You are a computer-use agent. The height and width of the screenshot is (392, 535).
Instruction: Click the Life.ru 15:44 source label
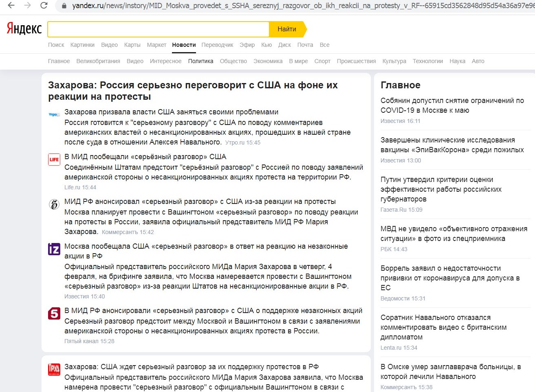80,187
